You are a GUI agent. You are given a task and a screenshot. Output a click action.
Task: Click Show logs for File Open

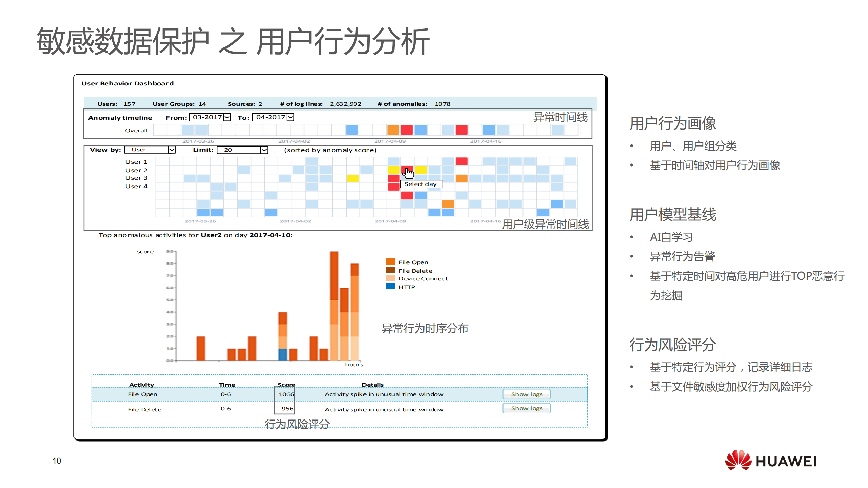(526, 394)
